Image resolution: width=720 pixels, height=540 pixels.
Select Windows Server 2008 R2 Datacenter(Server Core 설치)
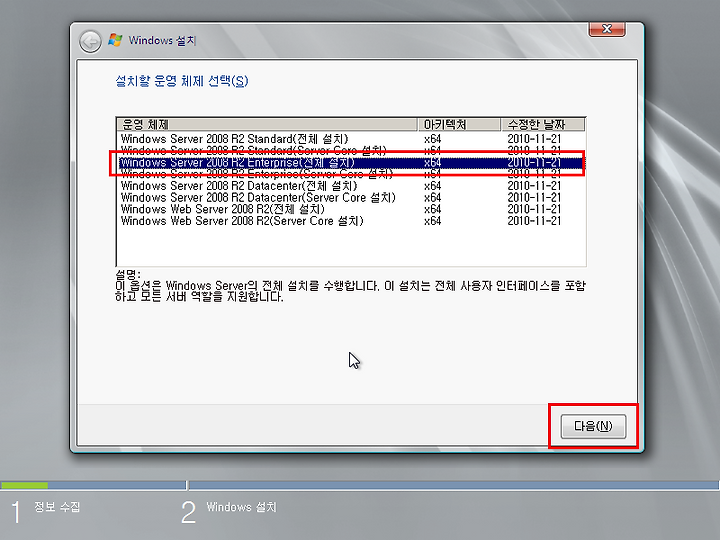tap(351, 197)
